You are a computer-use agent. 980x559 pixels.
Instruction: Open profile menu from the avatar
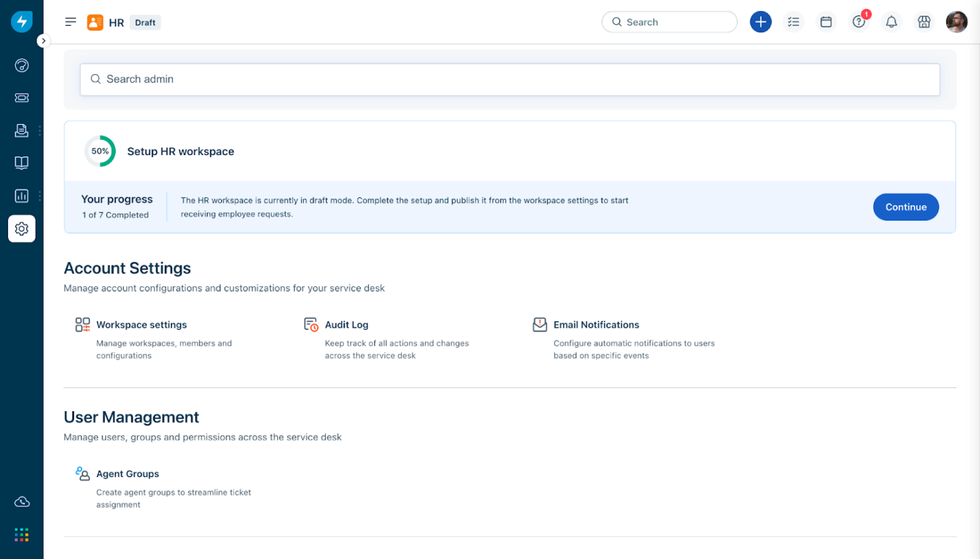956,21
